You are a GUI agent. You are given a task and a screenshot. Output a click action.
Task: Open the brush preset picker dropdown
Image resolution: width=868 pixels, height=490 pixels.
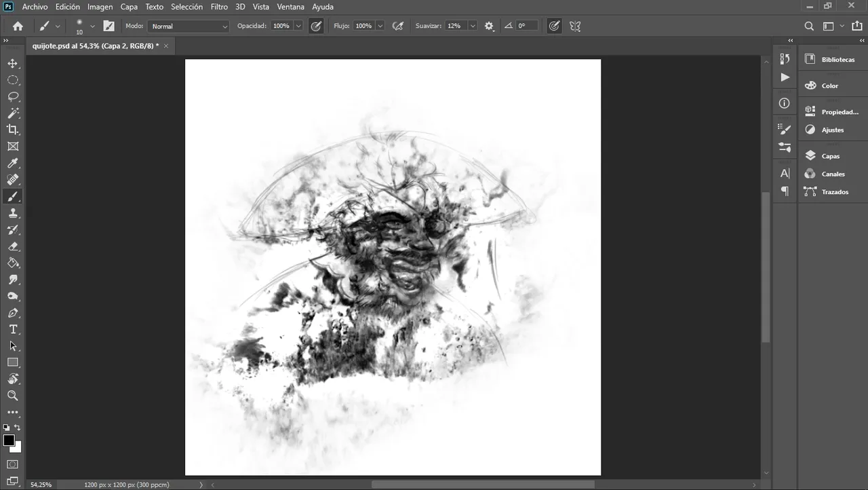[x=92, y=26]
